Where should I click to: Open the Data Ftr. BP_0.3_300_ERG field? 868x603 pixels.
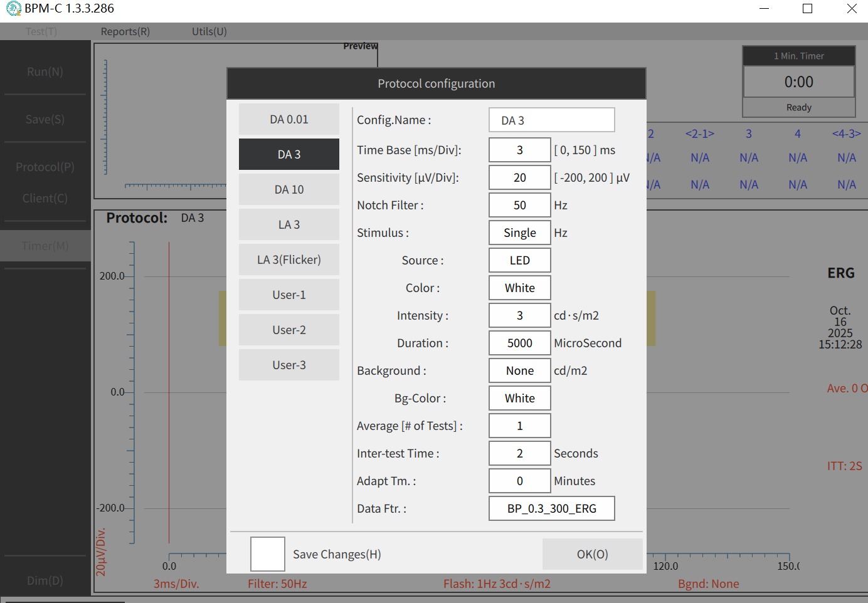tap(551, 508)
